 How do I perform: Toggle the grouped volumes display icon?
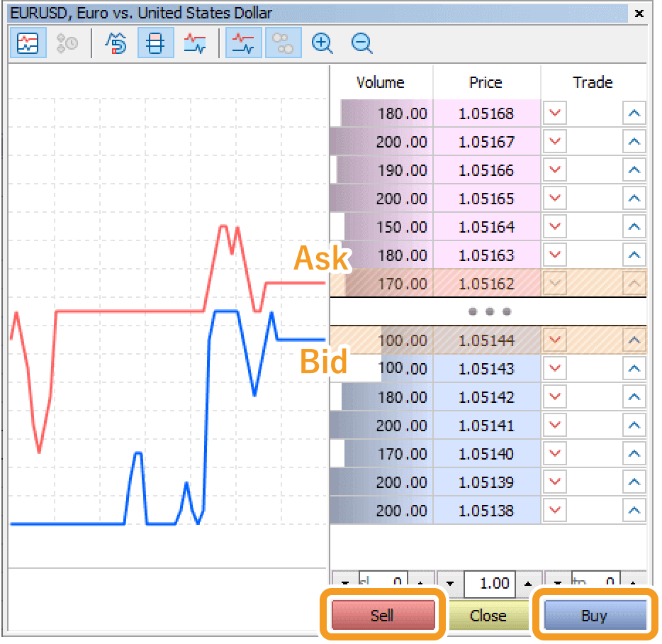pos(283,43)
